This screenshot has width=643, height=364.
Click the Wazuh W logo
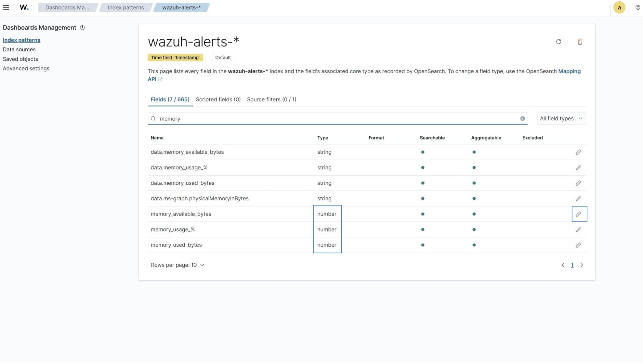tap(24, 7)
